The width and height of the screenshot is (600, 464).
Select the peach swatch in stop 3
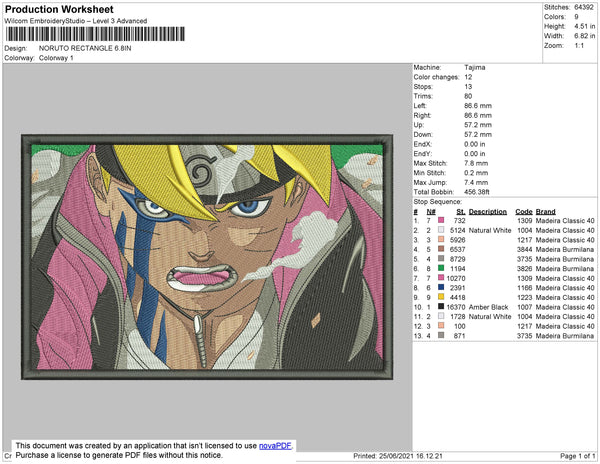[x=441, y=239]
